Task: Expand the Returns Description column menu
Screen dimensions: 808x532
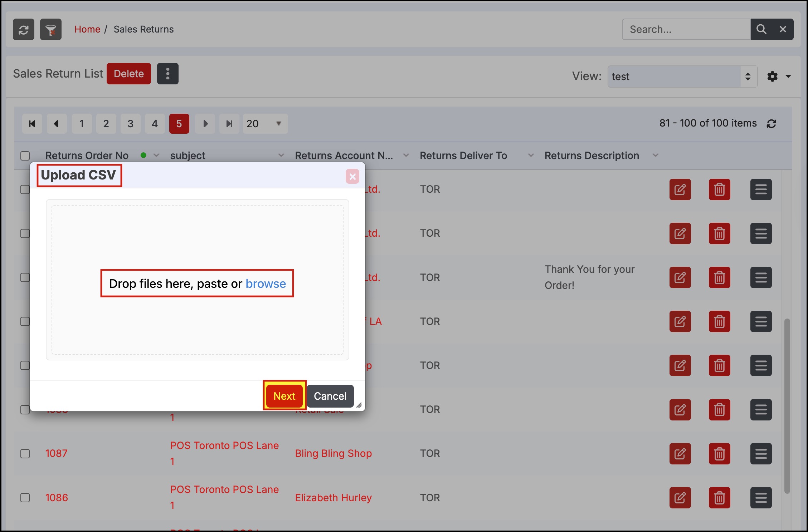Action: [x=655, y=156]
